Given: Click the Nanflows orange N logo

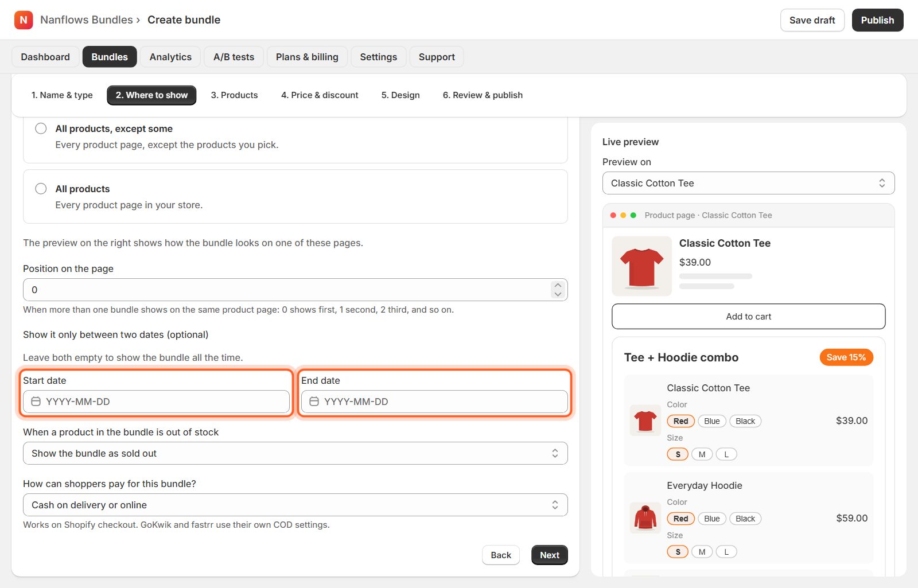Looking at the screenshot, I should pos(24,20).
